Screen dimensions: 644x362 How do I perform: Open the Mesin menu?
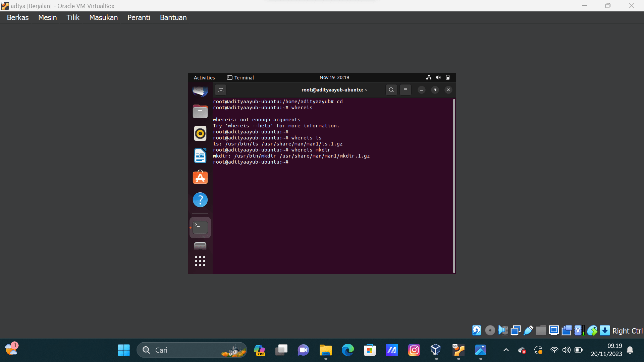point(47,17)
